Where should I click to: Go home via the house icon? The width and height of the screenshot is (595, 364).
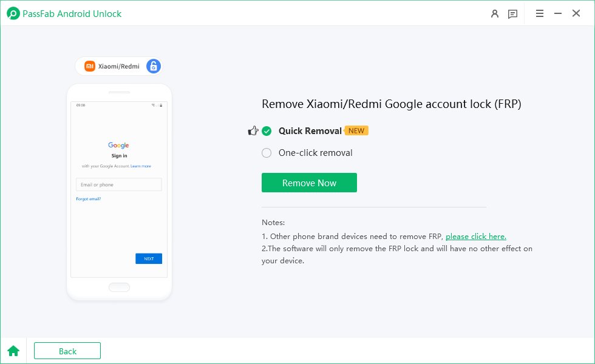(13, 351)
